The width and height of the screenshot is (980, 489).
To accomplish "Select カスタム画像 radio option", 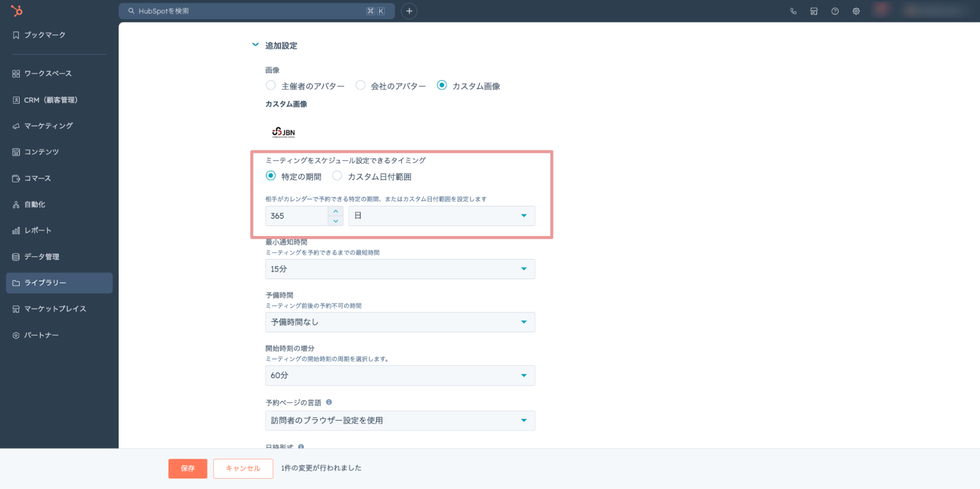I will click(x=442, y=85).
